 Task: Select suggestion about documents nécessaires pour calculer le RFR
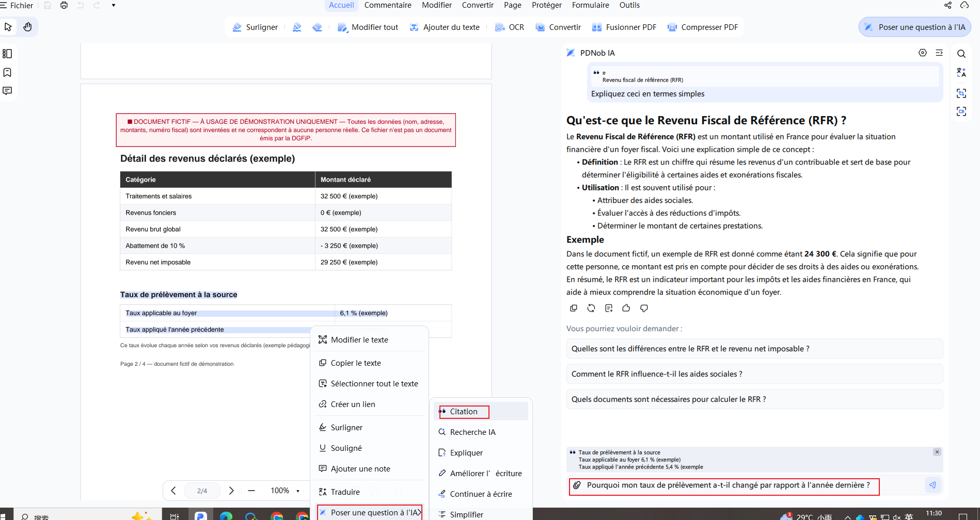[754, 399]
